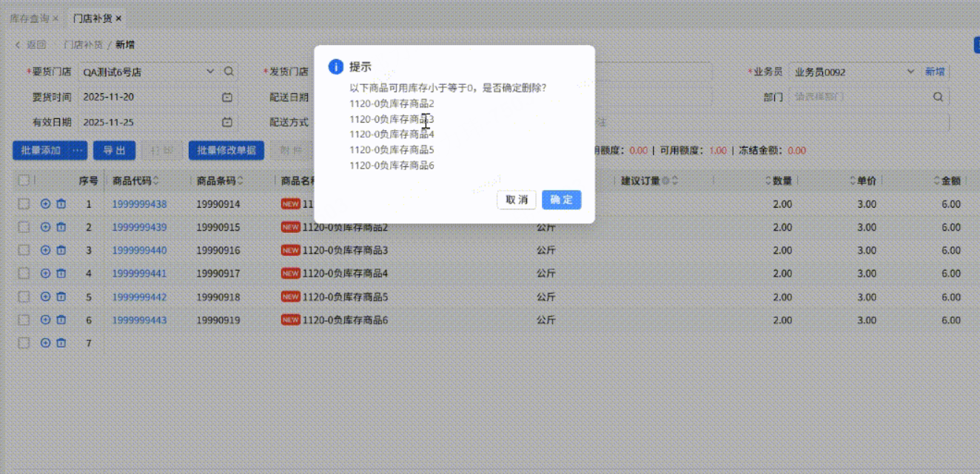The width and height of the screenshot is (980, 474).
Task: Click the add-row plus icon in row 1
Action: click(45, 204)
